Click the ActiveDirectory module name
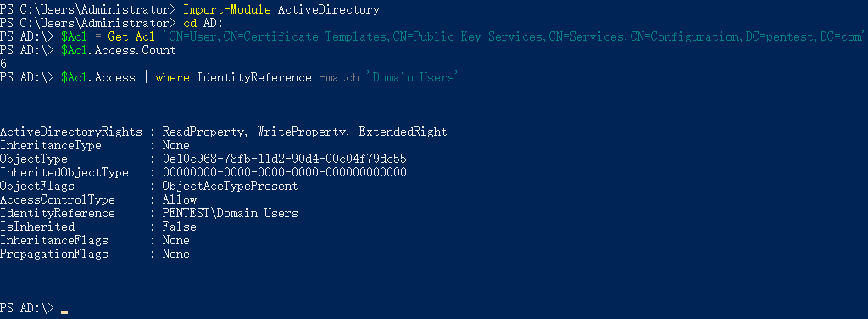The height and width of the screenshot is (319, 868). (x=329, y=9)
